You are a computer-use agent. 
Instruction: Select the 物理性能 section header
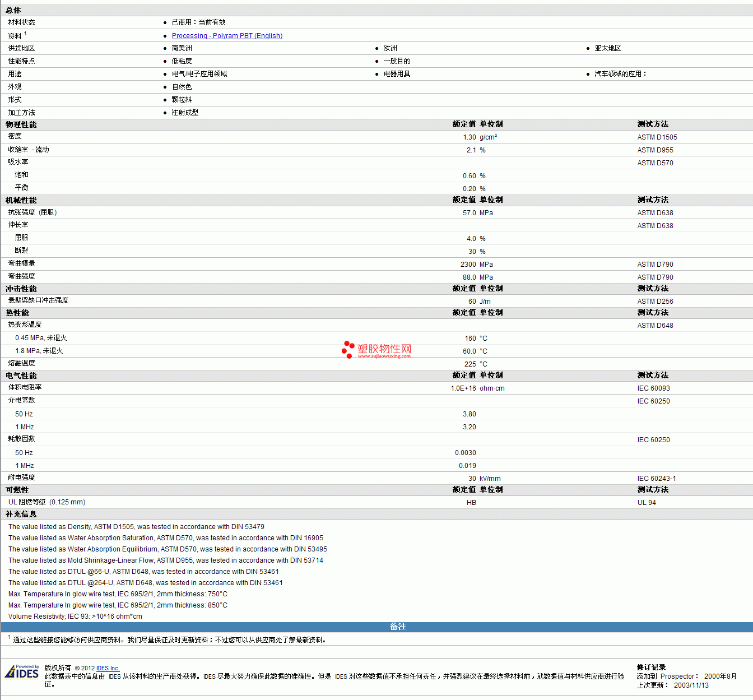[x=21, y=124]
